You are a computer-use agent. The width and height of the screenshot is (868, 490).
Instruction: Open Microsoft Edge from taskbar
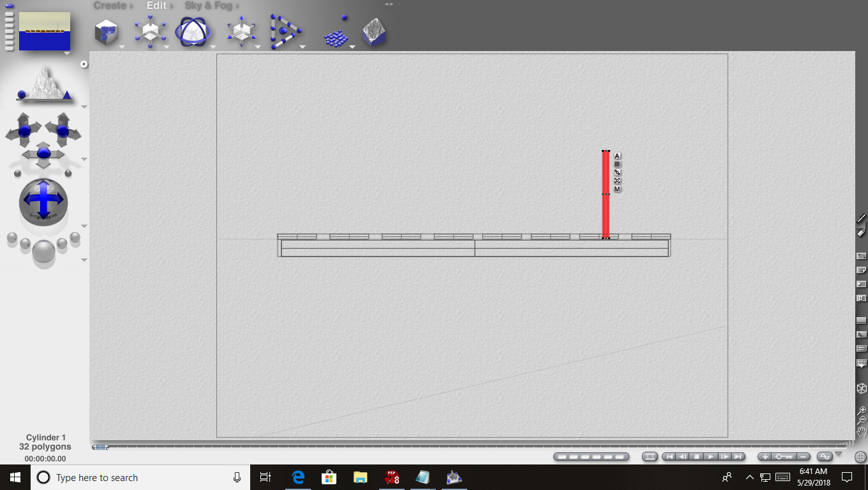pyautogui.click(x=298, y=477)
